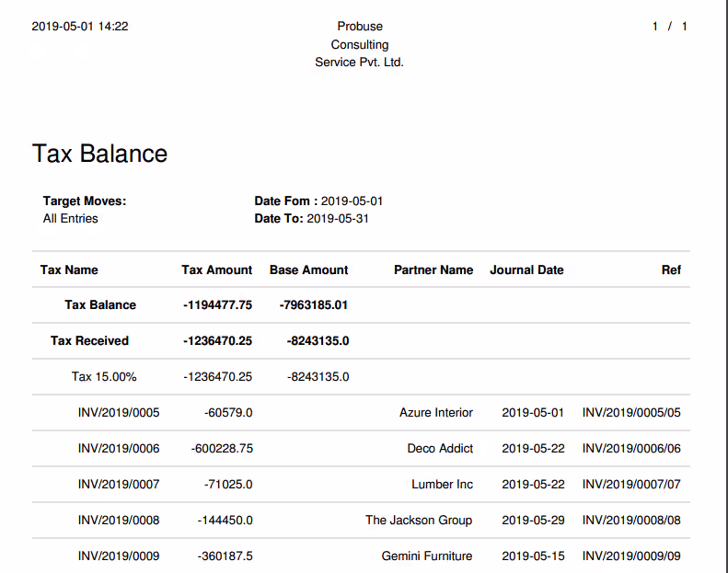Click the INV/2019/0006 invoice entry

coord(119,449)
